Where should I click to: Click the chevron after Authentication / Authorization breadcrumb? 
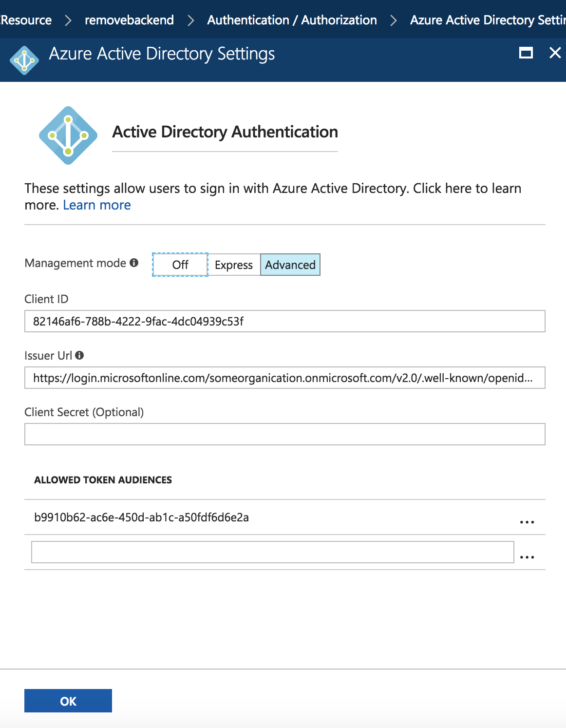pos(394,20)
